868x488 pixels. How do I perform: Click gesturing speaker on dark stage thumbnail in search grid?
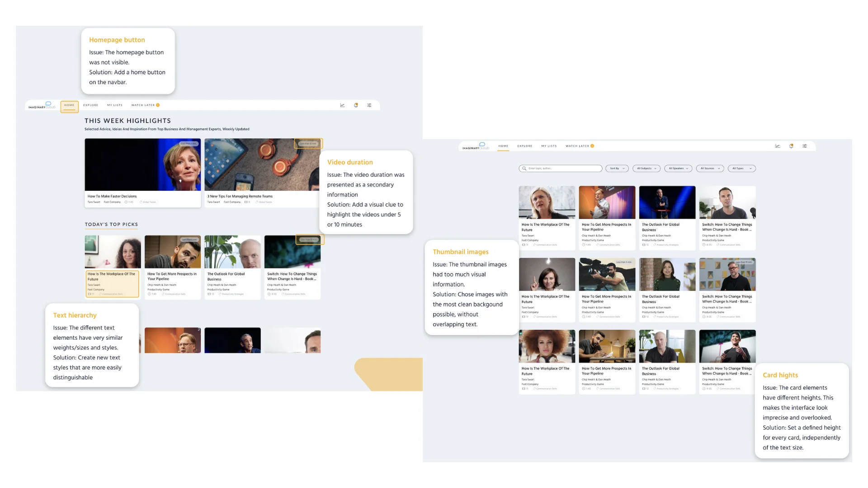pyautogui.click(x=727, y=347)
